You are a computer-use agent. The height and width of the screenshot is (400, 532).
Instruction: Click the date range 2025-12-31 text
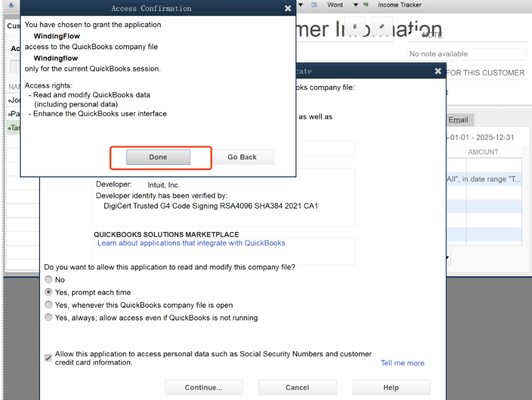(495, 137)
